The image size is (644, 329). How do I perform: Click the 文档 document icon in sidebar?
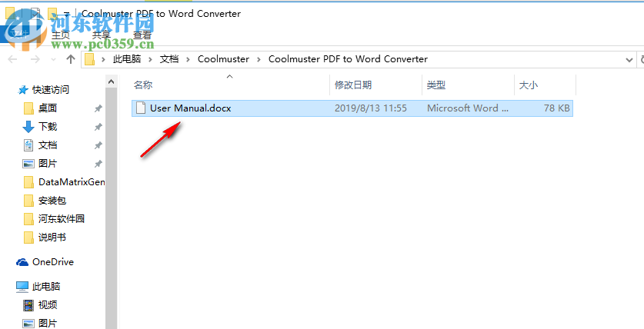(28, 145)
